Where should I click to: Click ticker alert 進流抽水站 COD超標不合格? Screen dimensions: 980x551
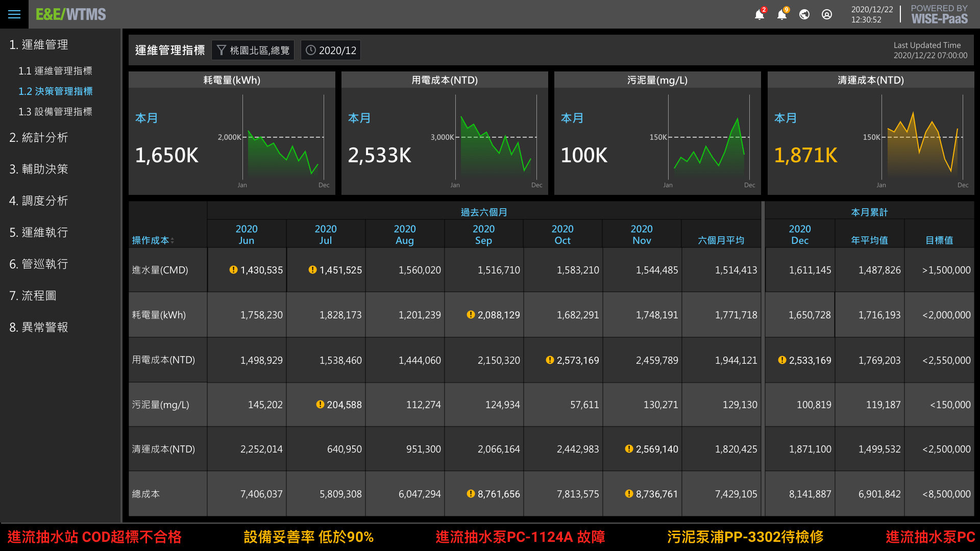pos(94,537)
